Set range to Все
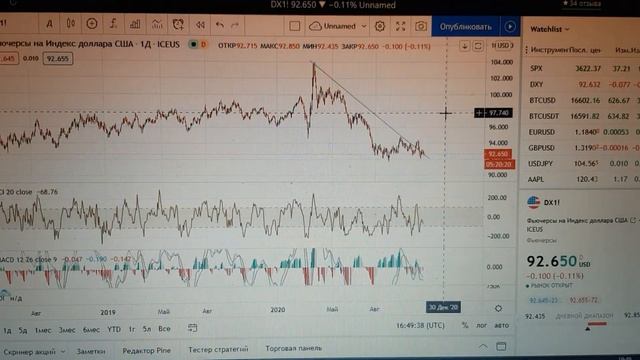Viewport: 640px width, 360px height. tap(164, 328)
